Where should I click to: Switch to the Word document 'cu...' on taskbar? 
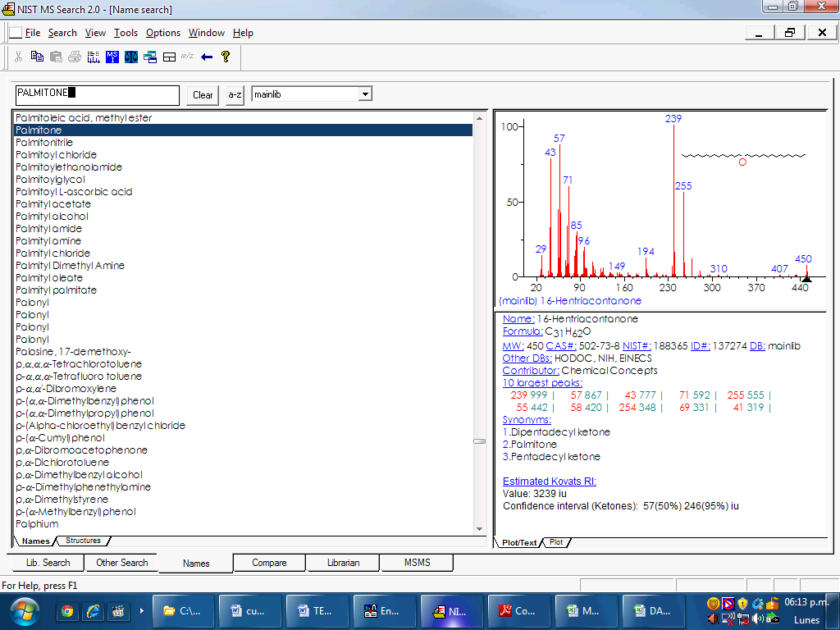point(250,610)
